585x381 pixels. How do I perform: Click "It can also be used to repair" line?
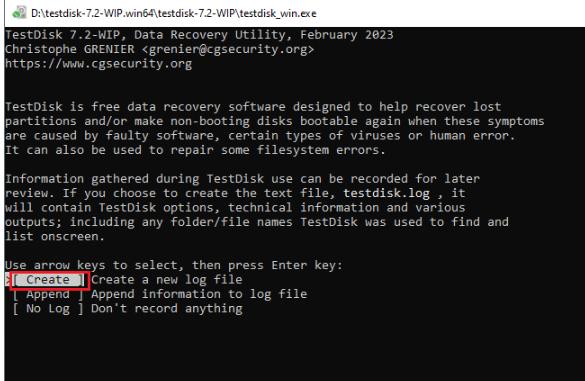tap(109, 150)
